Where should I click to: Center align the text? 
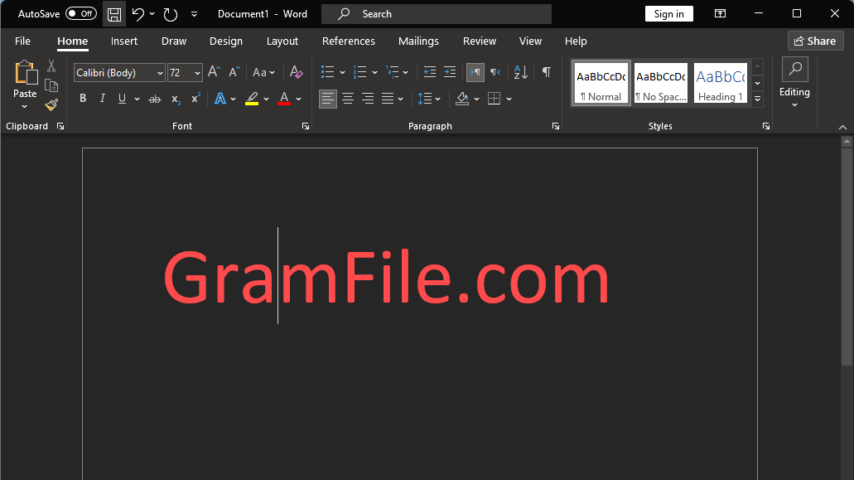tap(347, 99)
